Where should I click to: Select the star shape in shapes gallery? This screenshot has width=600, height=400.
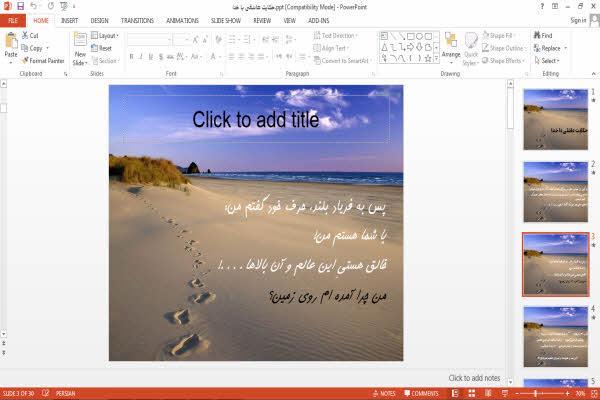[428, 58]
